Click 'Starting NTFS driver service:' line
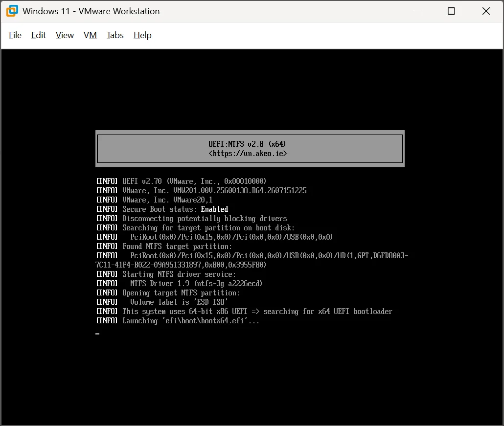504x426 pixels. [x=166, y=274]
